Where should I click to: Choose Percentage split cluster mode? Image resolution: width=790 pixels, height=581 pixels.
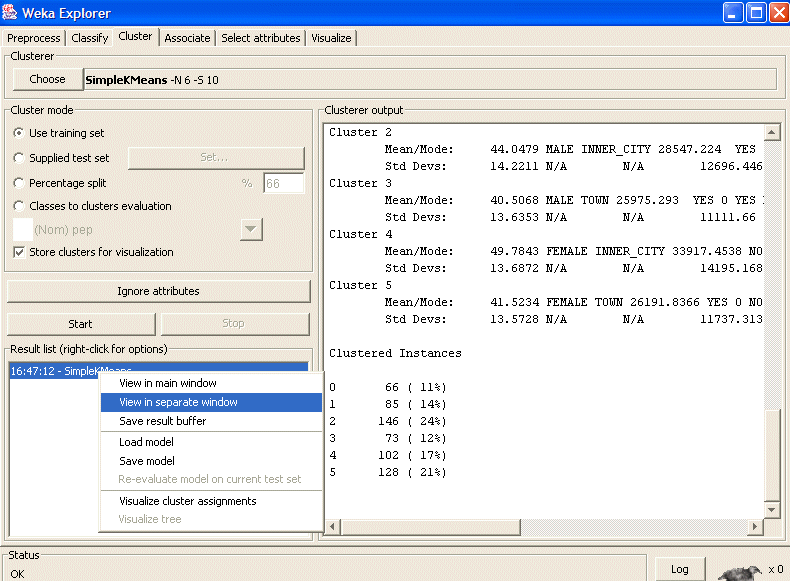point(19,183)
